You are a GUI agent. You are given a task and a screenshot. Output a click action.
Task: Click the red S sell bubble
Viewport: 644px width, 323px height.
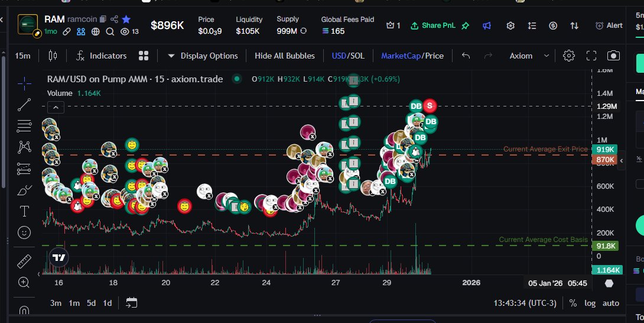point(430,106)
